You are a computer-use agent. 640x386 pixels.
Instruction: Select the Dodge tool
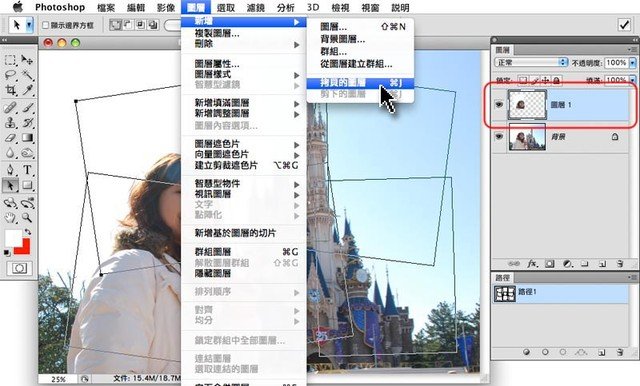pos(27,153)
